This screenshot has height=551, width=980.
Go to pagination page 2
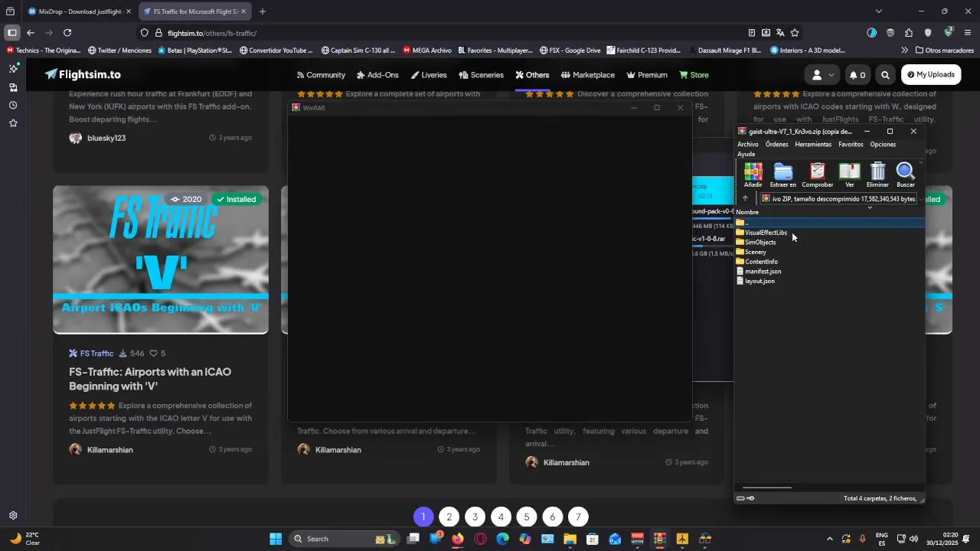click(449, 517)
